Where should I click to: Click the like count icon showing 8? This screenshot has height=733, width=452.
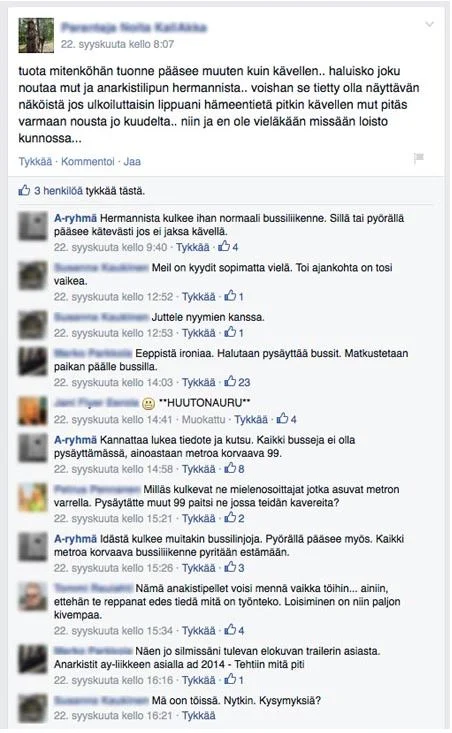[x=230, y=468]
